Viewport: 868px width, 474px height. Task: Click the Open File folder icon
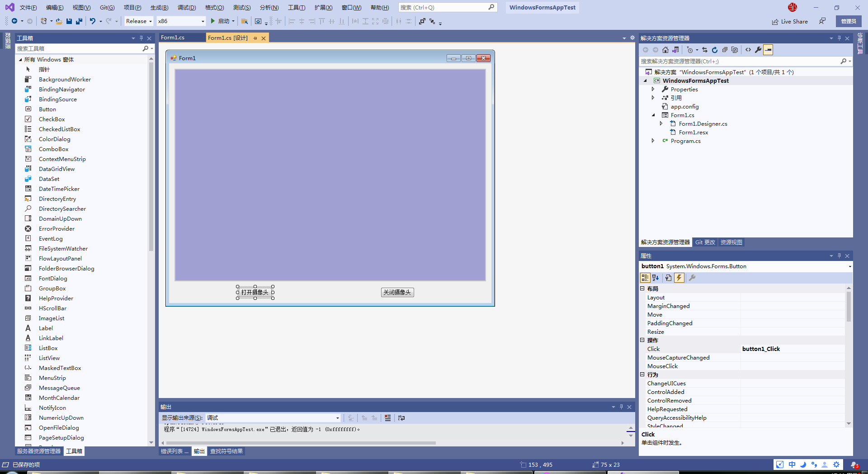[x=59, y=21]
